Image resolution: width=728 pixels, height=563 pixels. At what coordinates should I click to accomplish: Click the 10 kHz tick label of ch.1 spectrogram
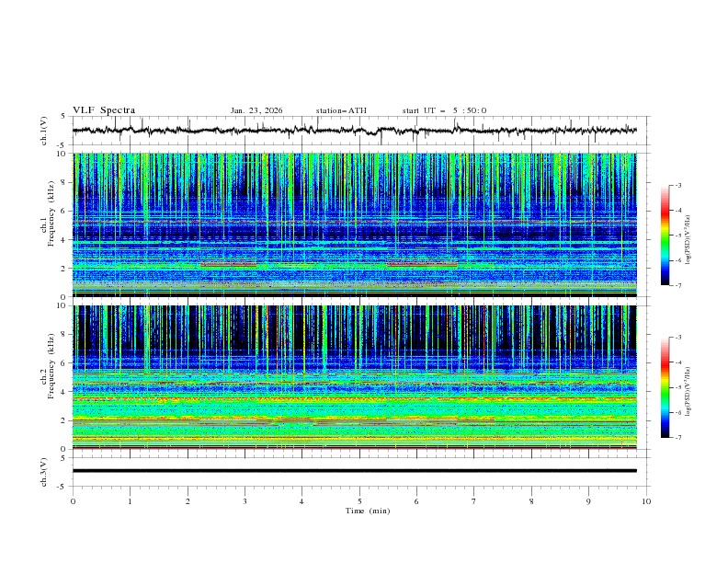pos(63,154)
